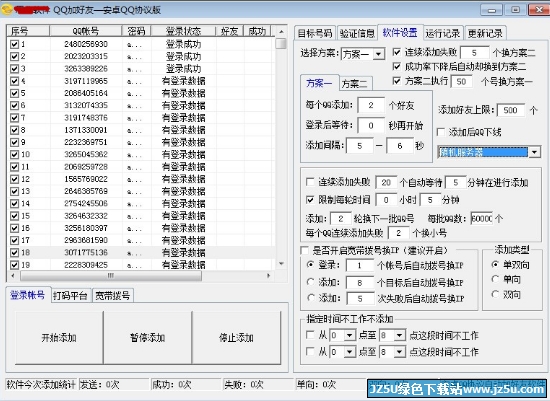Enable 连续添加失败 自动等待 checkbox
550x401 pixels.
310,182
